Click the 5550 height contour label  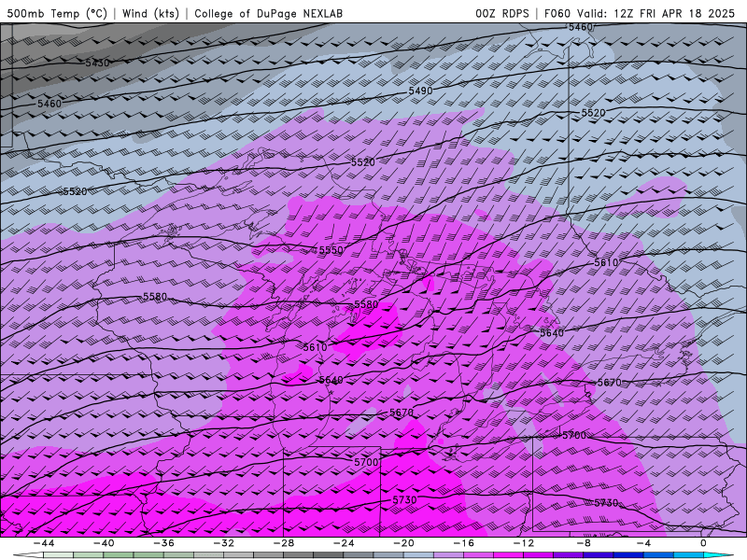coord(331,250)
